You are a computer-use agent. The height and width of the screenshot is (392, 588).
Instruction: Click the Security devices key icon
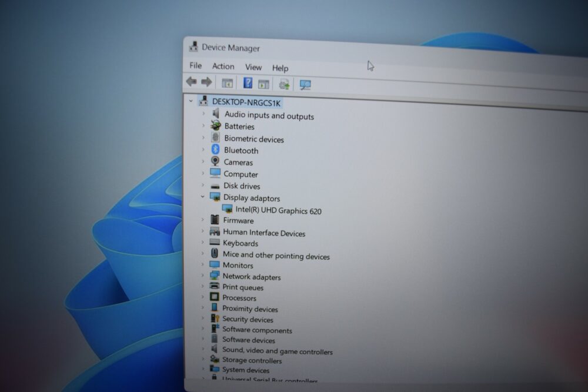(x=215, y=318)
